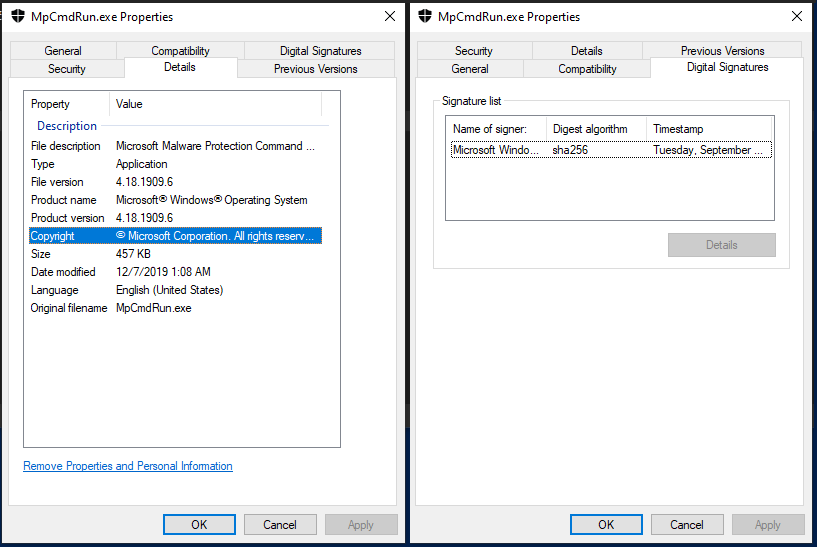Click Apply in the left Properties window
The height and width of the screenshot is (547, 817).
coord(361,524)
